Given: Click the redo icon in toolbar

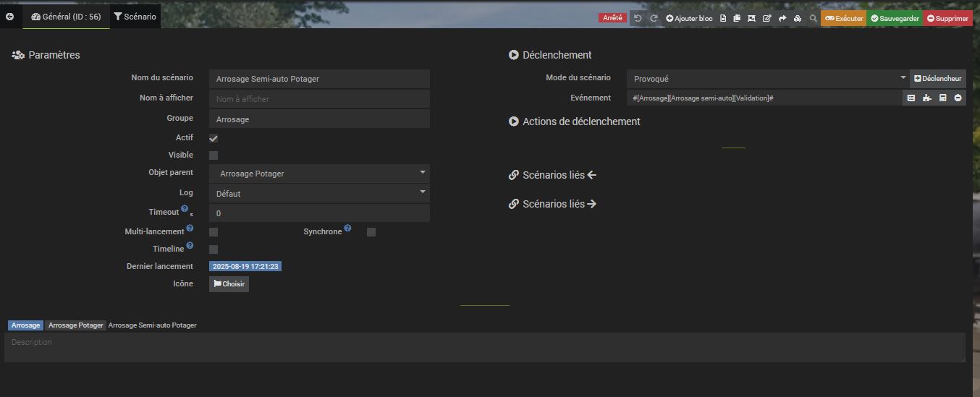Looking at the screenshot, I should click(x=654, y=18).
